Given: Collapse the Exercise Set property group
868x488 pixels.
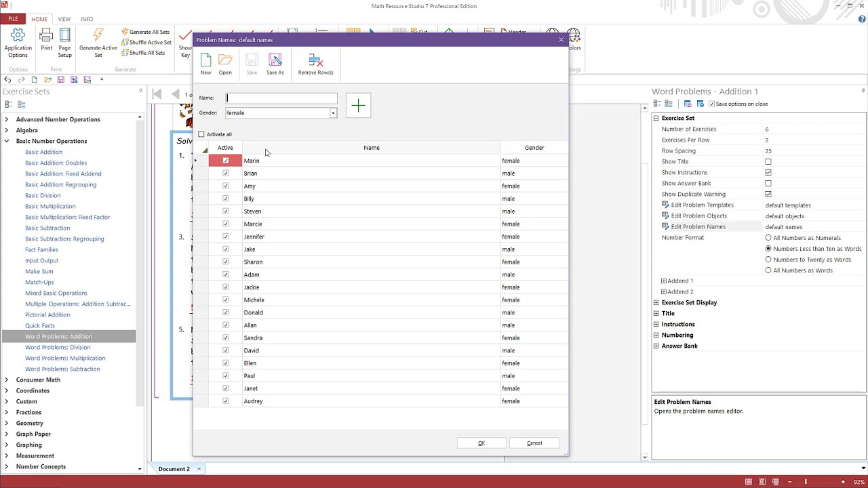Looking at the screenshot, I should (656, 118).
